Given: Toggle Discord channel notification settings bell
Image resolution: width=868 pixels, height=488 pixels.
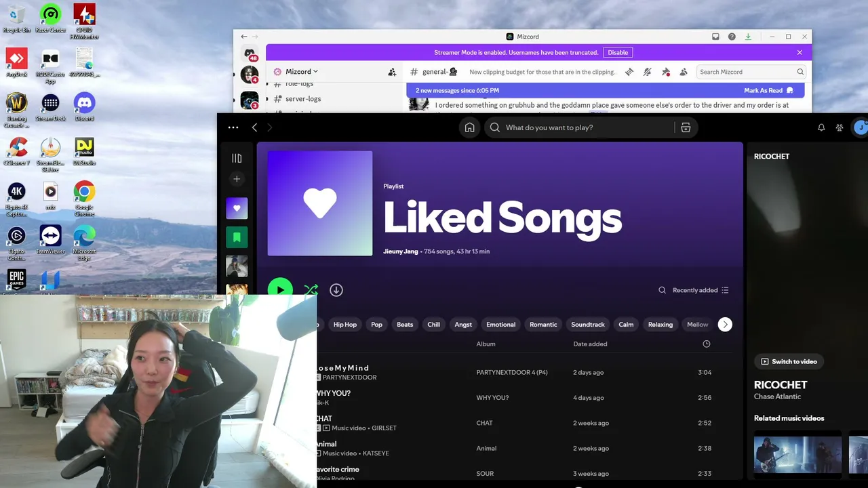Looking at the screenshot, I should [648, 72].
